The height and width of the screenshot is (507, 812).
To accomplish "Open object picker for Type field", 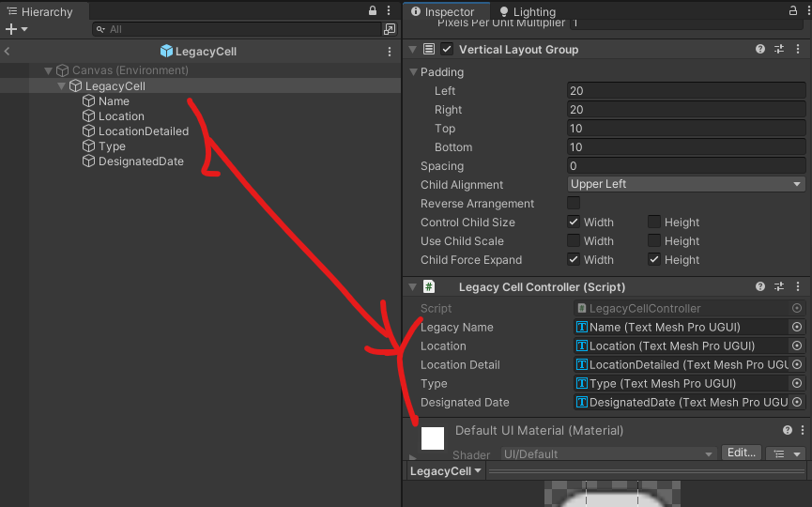I will pyautogui.click(x=797, y=383).
